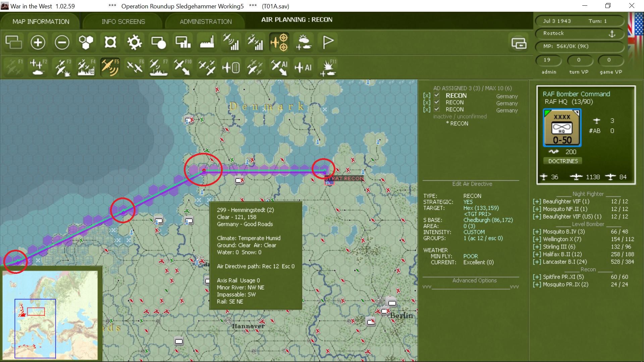The image size is (644, 362).
Task: Toggle side panel icon near date box
Action: [519, 43]
